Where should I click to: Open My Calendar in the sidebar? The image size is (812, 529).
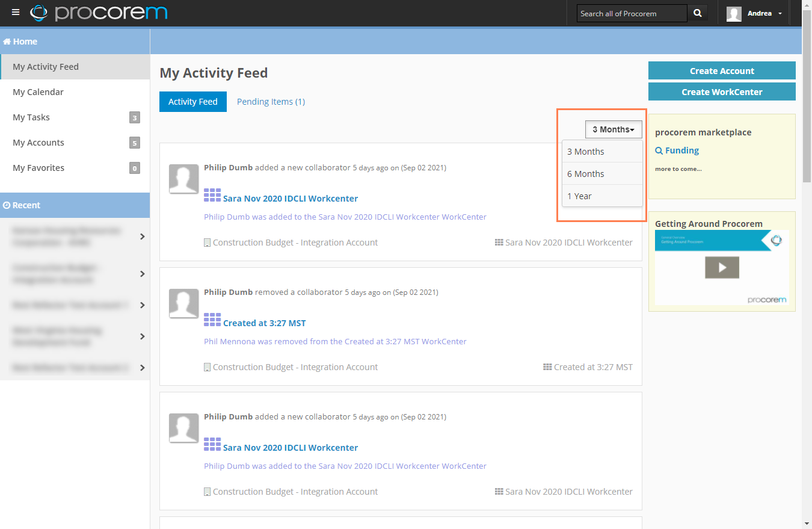point(75,92)
